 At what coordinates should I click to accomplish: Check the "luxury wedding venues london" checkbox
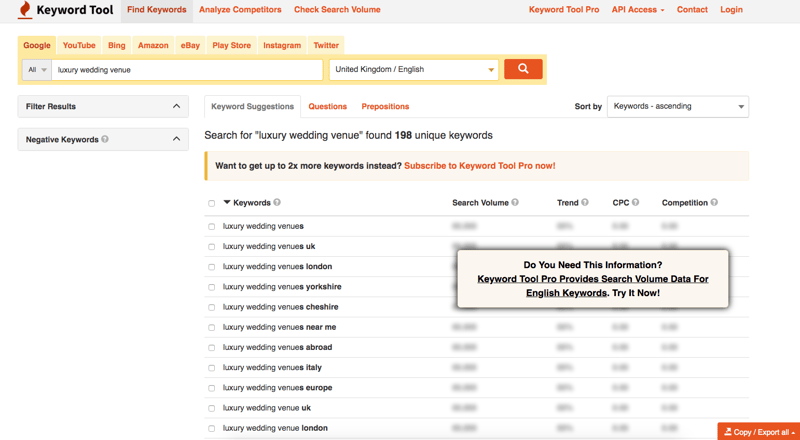(x=212, y=267)
